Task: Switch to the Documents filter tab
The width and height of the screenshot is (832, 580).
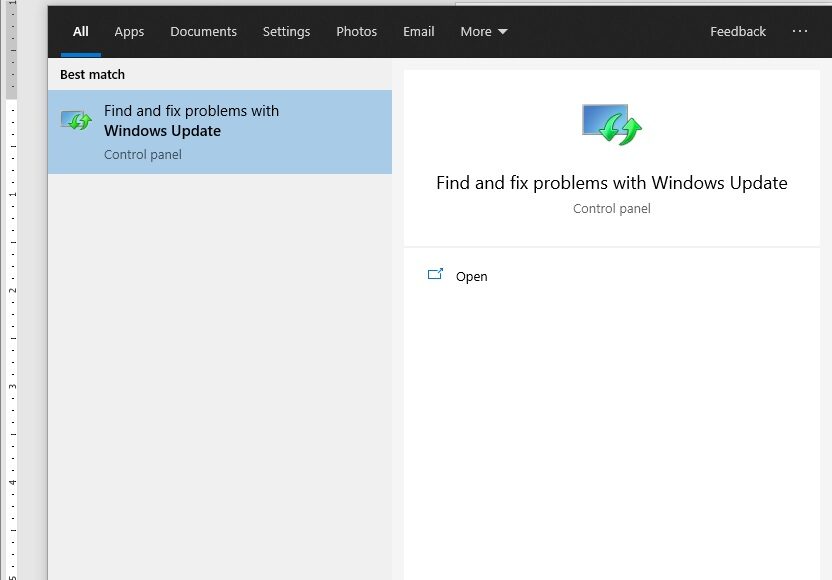Action: 203,32
